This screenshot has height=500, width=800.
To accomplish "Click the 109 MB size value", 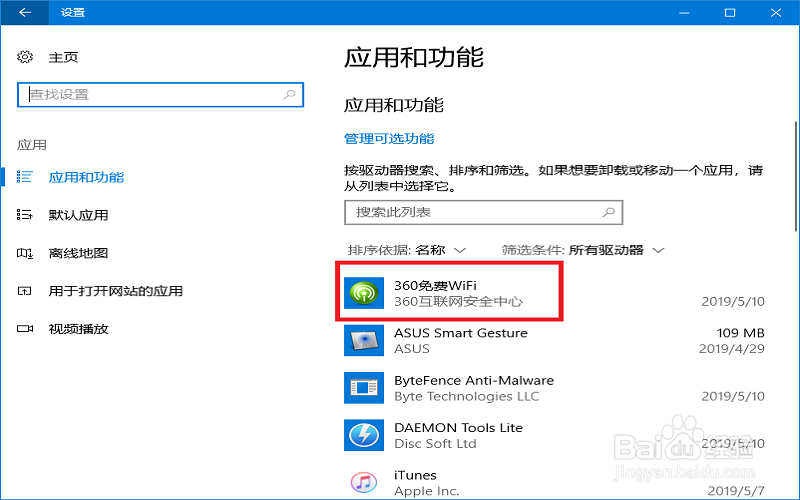I will click(x=740, y=333).
